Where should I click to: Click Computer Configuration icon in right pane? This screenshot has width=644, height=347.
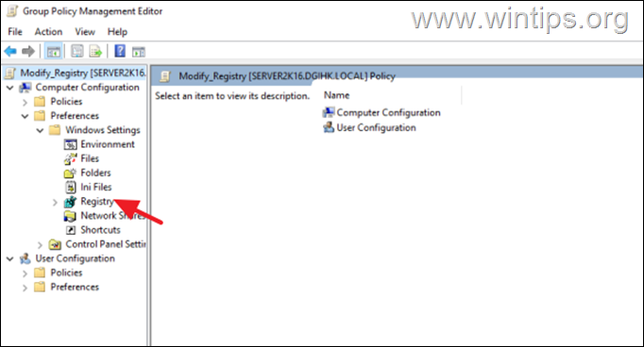[329, 112]
